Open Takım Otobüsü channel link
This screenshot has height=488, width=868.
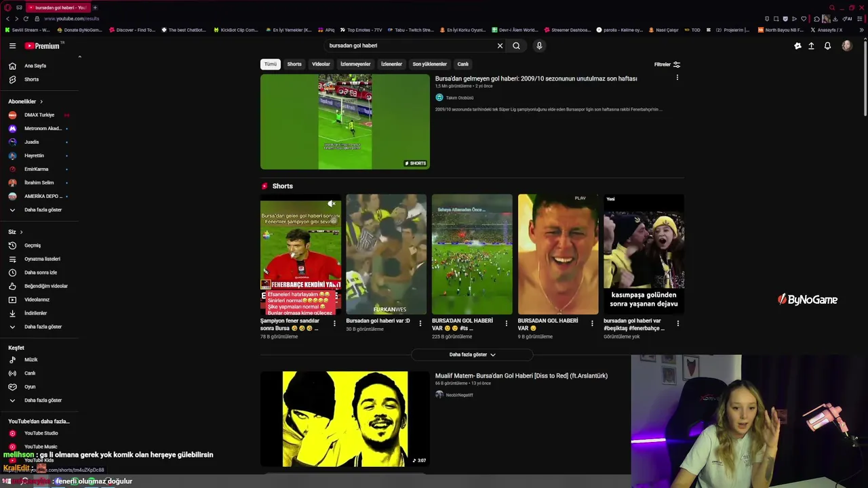pyautogui.click(x=460, y=98)
